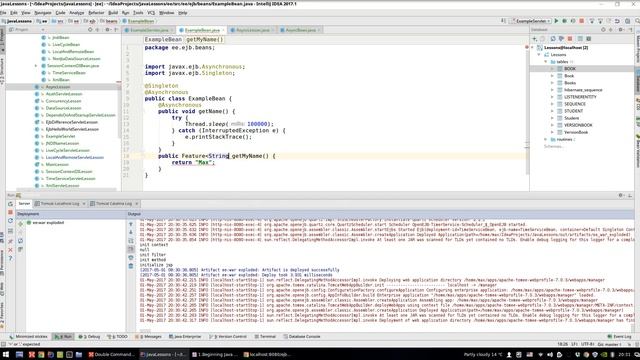Expand the BOOK table node
This screenshot has width=640, height=360.
pos(553,69)
